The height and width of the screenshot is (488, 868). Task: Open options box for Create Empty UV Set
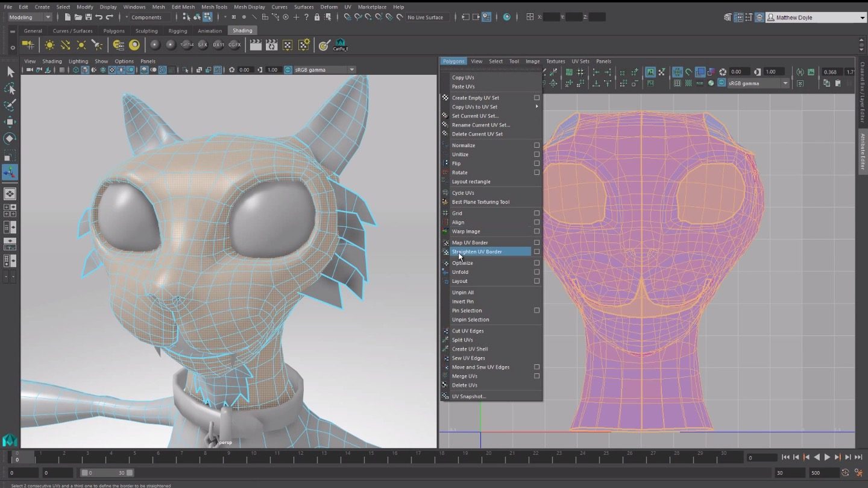coord(536,98)
